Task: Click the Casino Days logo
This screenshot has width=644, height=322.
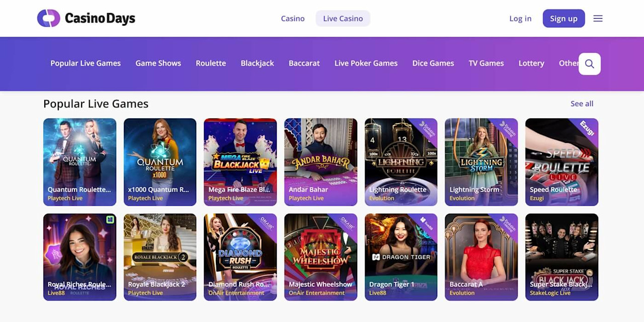Action: click(x=86, y=18)
